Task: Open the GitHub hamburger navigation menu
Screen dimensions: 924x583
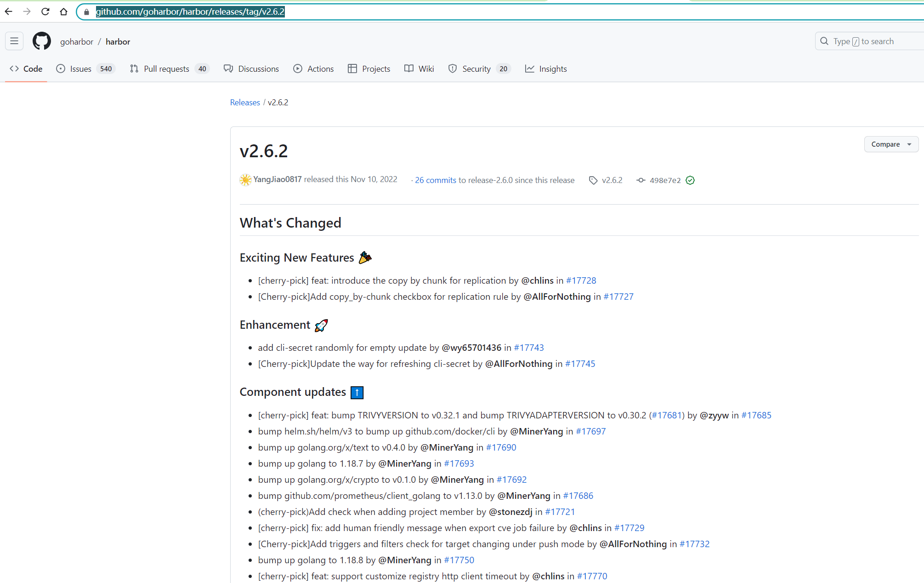Action: coord(14,41)
